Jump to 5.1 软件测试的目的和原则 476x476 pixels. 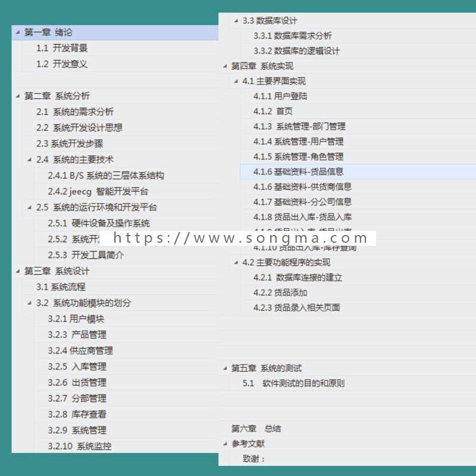293,383
